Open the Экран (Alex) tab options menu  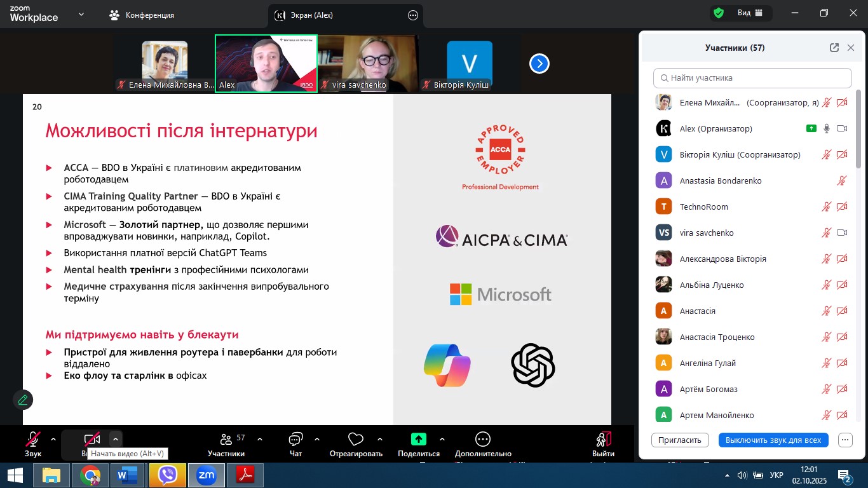413,15
